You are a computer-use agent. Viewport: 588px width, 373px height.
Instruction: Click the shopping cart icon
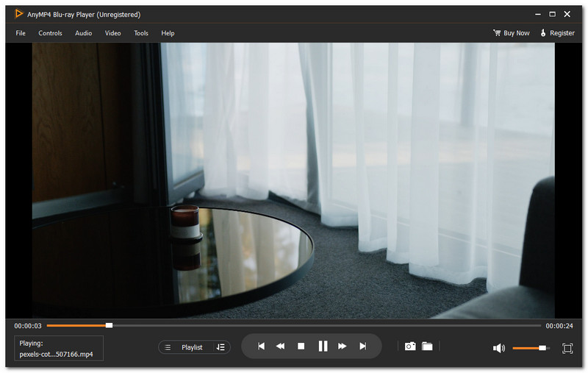click(497, 32)
